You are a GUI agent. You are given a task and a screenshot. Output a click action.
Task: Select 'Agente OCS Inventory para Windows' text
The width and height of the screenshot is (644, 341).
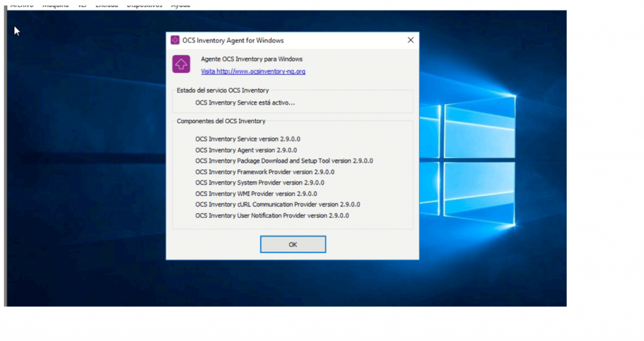(252, 59)
